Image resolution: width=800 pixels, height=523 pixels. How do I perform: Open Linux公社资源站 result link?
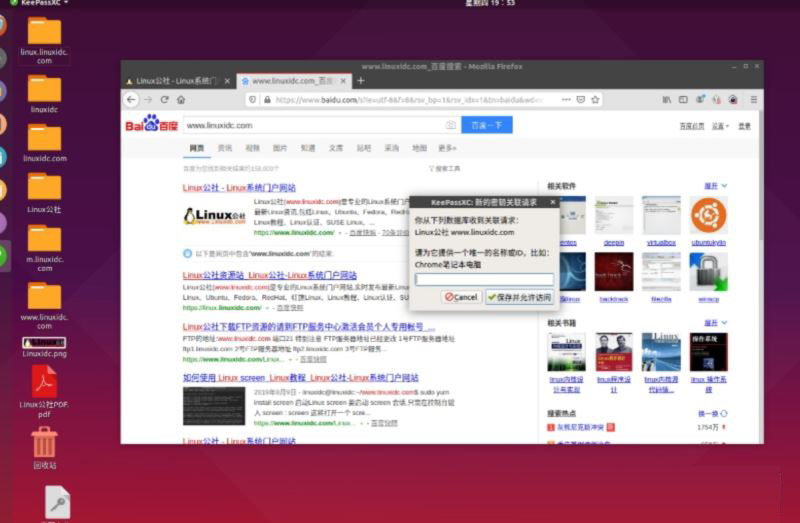269,275
